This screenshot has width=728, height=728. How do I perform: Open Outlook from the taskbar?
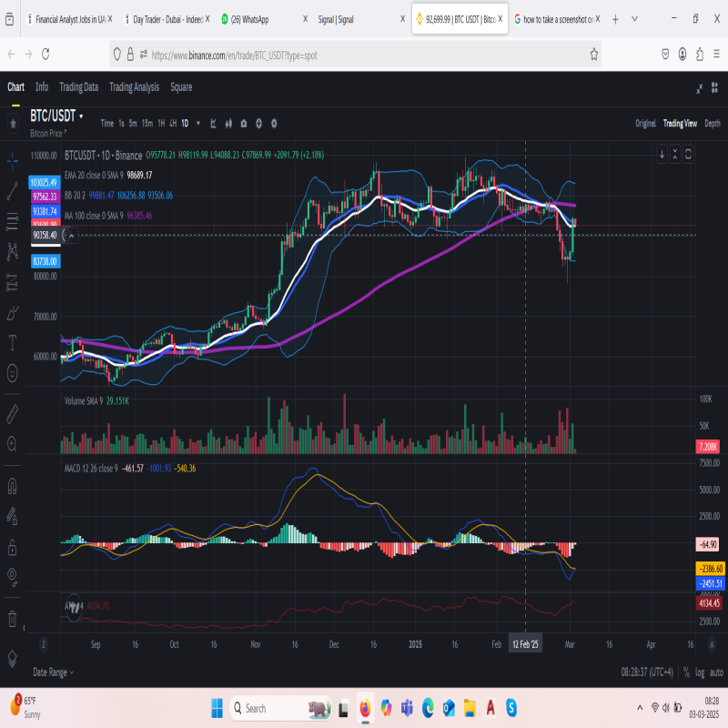(449, 708)
